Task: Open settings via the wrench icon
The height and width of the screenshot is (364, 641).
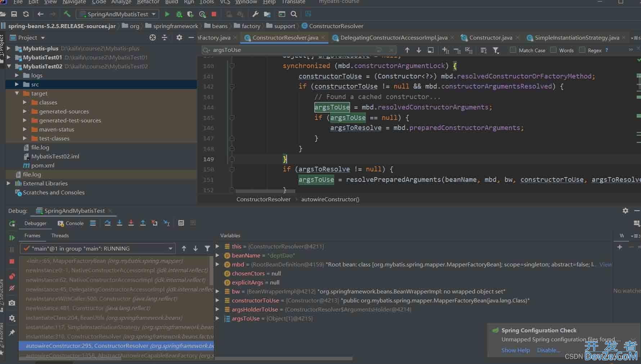Action: coord(255,14)
